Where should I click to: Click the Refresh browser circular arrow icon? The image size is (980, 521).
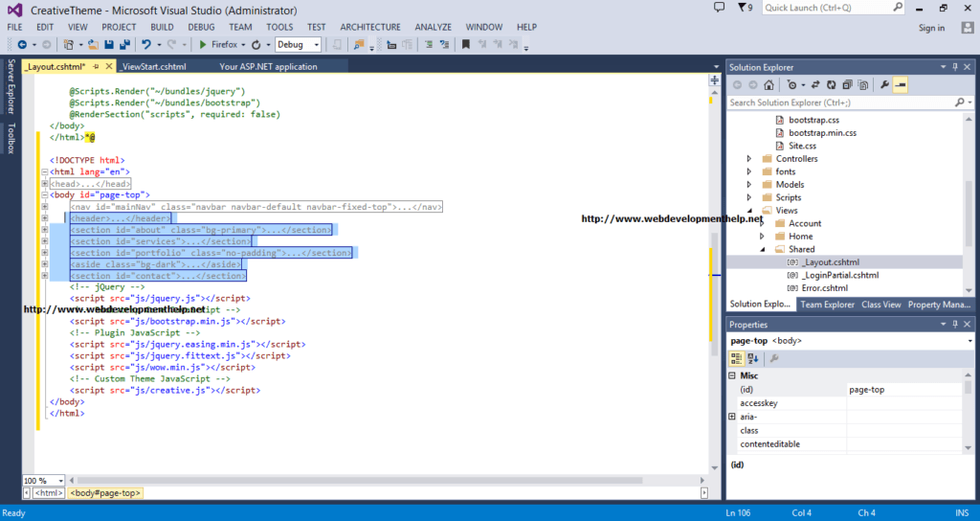point(256,44)
